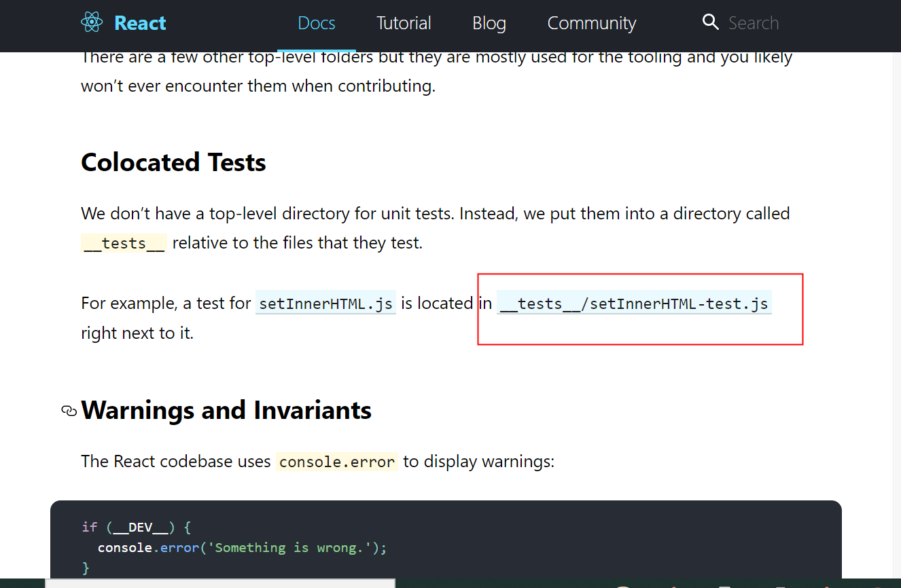901x588 pixels.
Task: Click the code line "if (__DEV__) {"
Action: tap(136, 527)
